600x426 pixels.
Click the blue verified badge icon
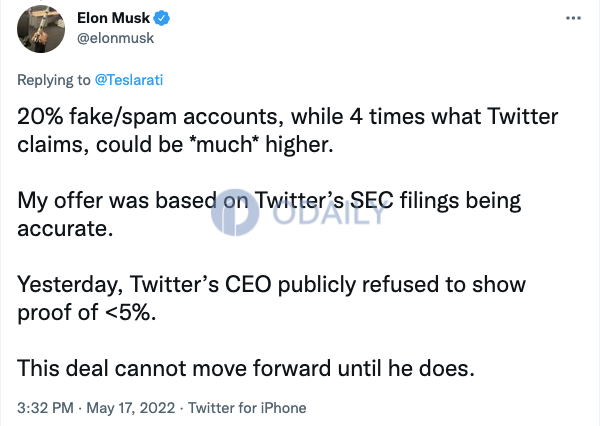click(162, 18)
